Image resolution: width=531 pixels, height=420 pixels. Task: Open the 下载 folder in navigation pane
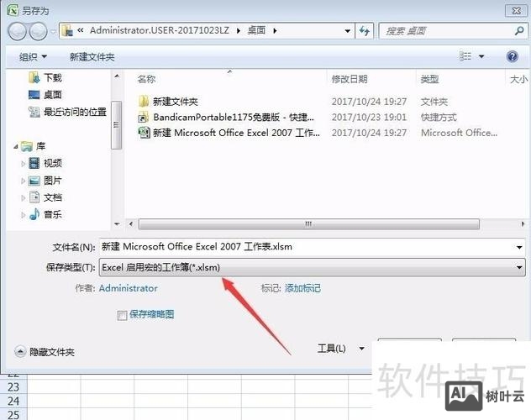tap(52, 77)
